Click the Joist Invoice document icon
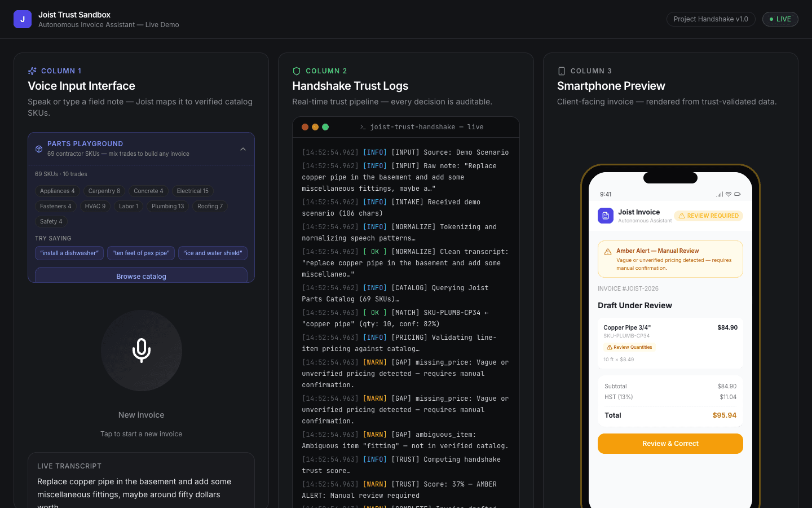The height and width of the screenshot is (508, 812). 606,216
